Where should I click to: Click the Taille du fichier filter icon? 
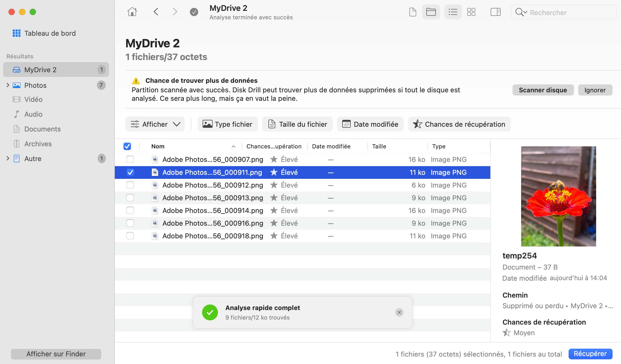(x=272, y=124)
